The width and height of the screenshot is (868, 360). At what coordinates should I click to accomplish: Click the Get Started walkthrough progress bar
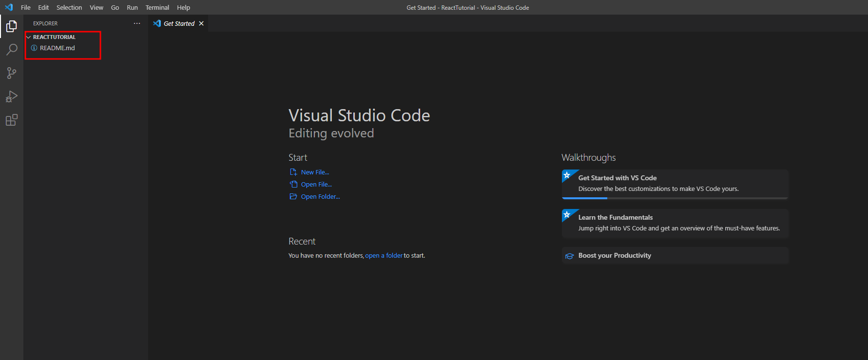point(675,198)
